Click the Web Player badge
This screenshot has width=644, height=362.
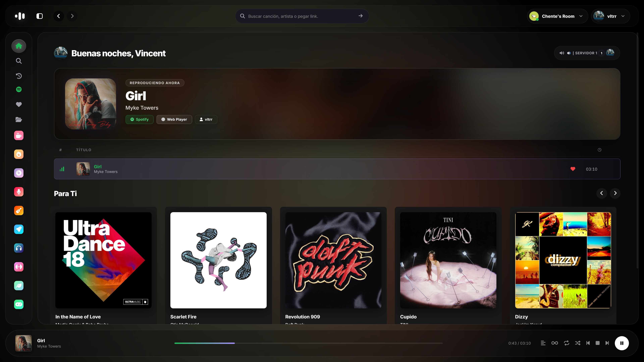tap(174, 119)
